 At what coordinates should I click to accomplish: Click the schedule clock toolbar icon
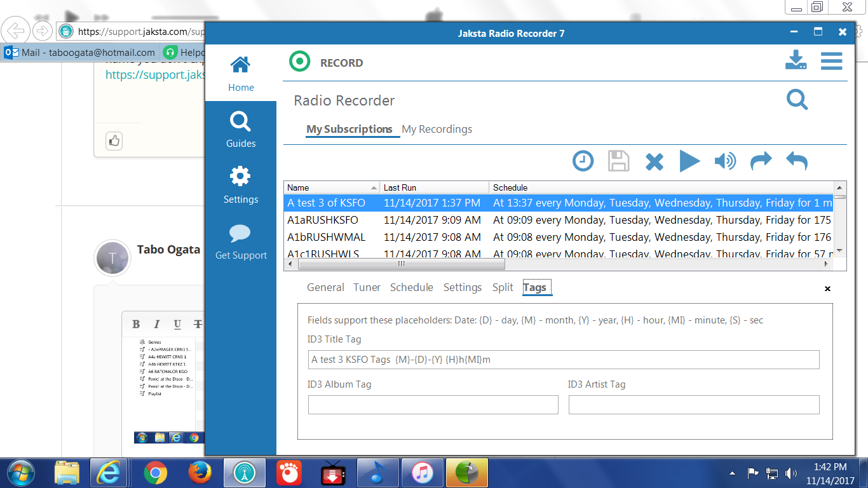click(583, 161)
